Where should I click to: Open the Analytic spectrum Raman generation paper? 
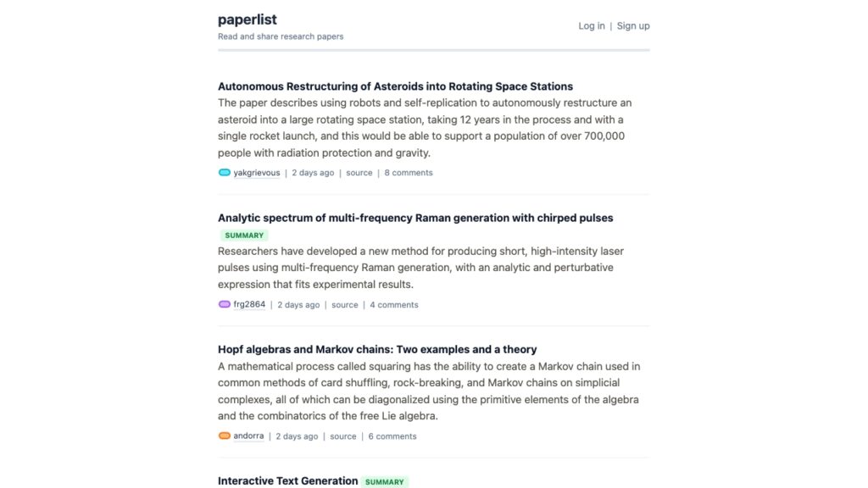(415, 218)
